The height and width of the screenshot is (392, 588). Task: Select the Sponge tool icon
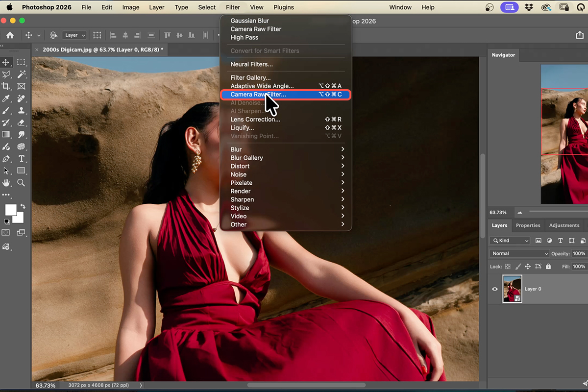point(21,147)
